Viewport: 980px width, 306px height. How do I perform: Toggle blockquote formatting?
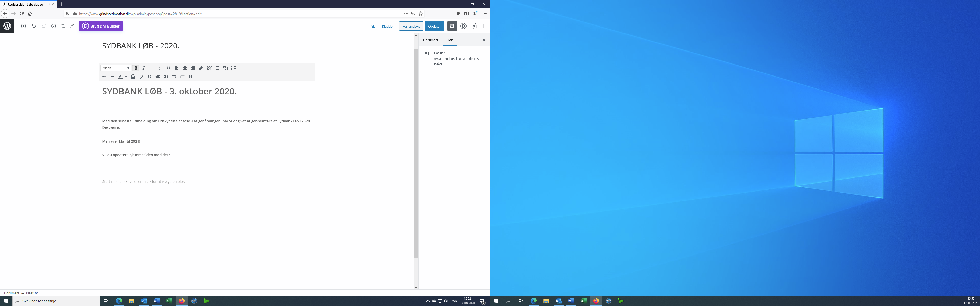pos(168,68)
